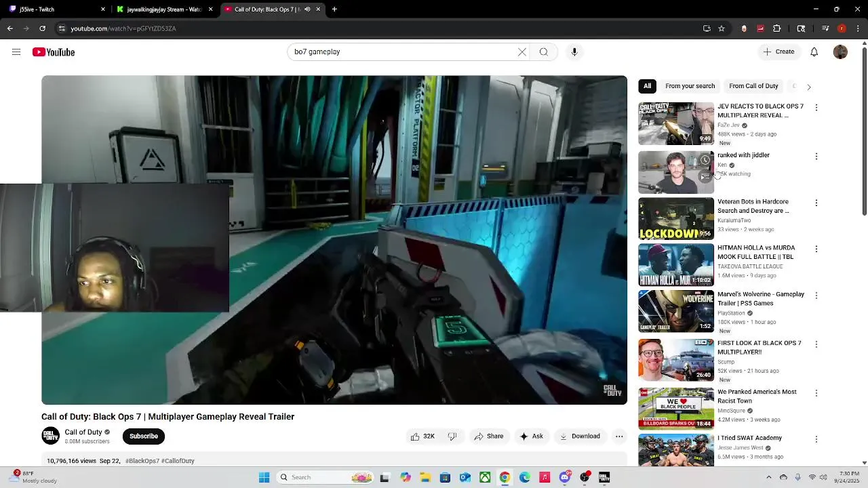868x488 pixels.
Task: Switch to the j55ive Twitch tab
Action: coord(57,9)
